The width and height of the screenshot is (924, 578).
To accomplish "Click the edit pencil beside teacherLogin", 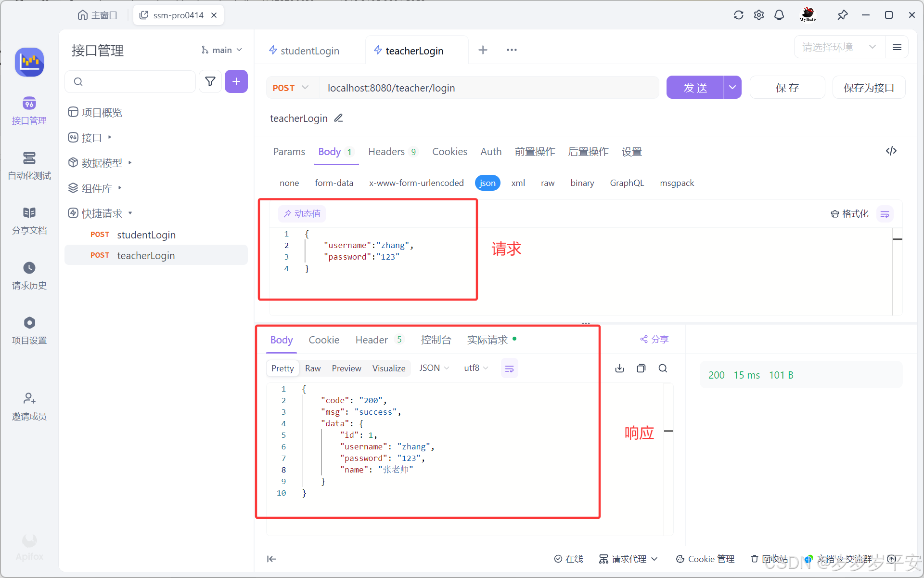I will click(338, 118).
